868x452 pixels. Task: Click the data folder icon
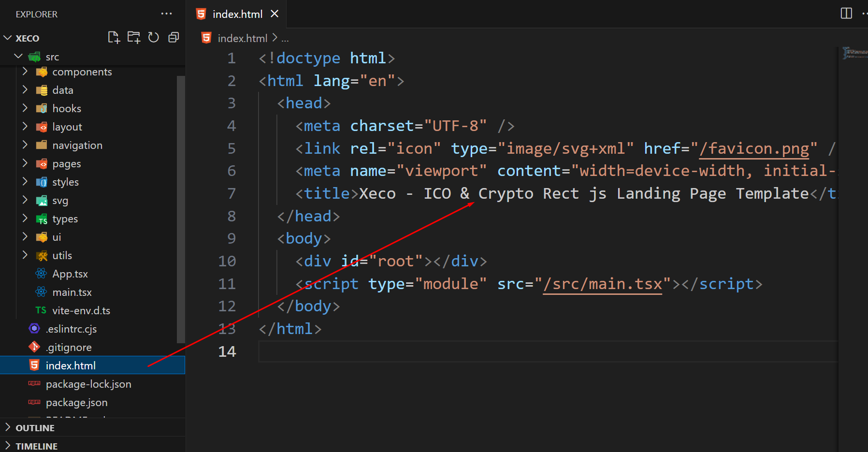pos(42,90)
